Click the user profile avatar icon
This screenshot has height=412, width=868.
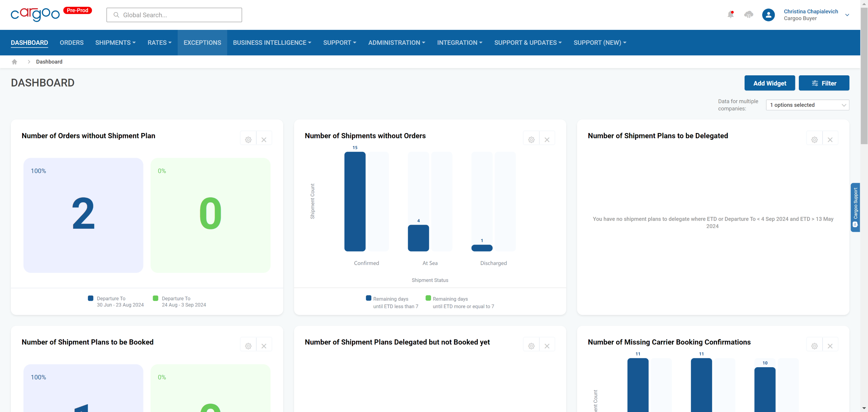coord(768,15)
